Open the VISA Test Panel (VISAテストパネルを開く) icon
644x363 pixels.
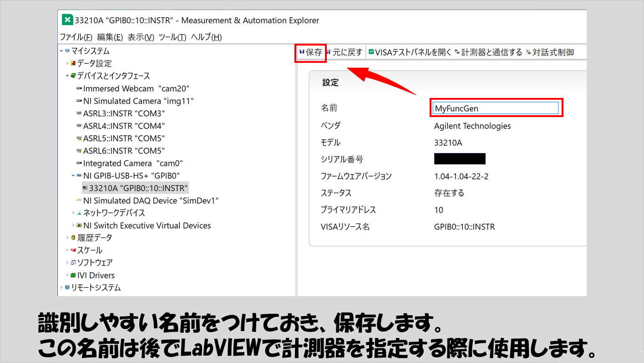click(x=371, y=52)
